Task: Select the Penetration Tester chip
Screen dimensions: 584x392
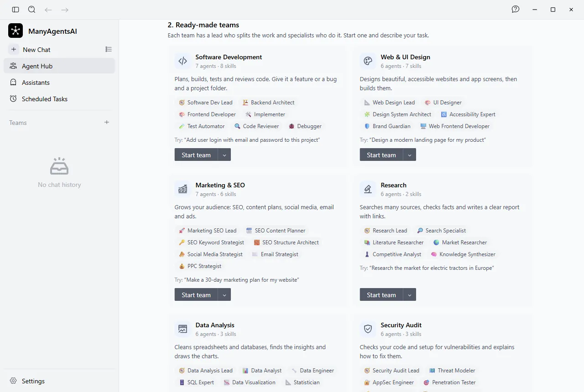Action: point(449,382)
